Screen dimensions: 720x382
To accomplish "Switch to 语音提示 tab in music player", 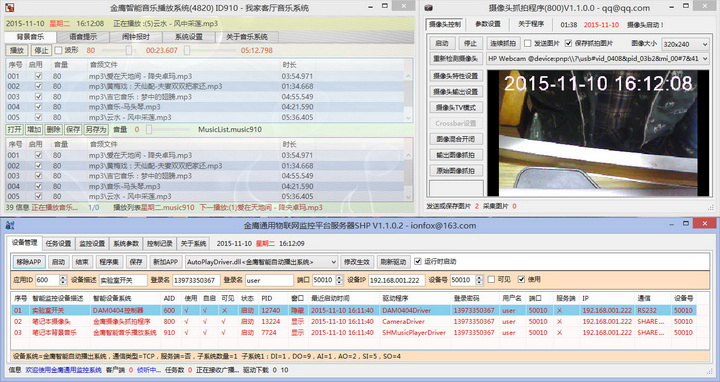I will pyautogui.click(x=83, y=37).
